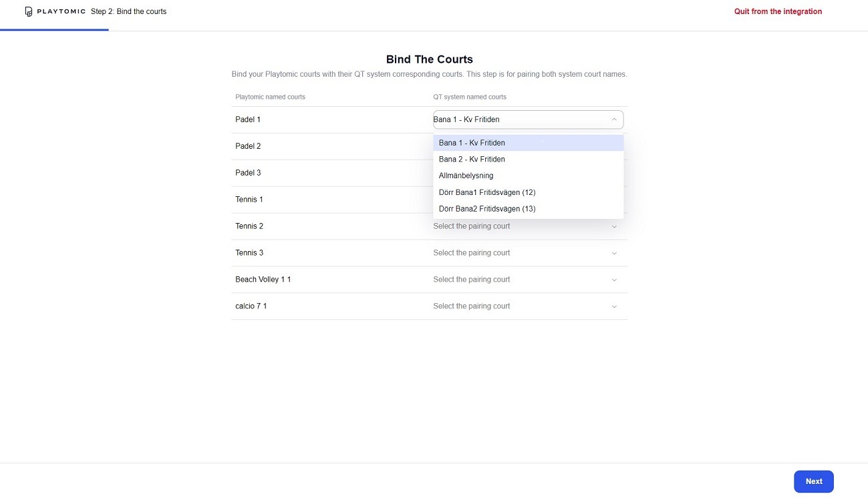The height and width of the screenshot is (498, 868).
Task: Click the chevron beside calcio 7 1 selector
Action: pyautogui.click(x=614, y=306)
